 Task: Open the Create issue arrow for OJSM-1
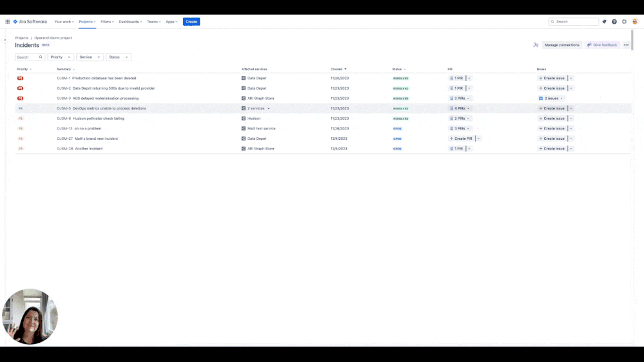pyautogui.click(x=571, y=78)
